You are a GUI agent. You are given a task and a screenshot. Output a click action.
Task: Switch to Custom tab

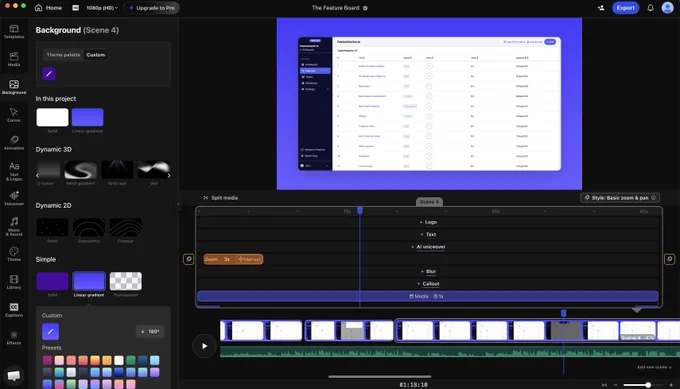(96, 55)
